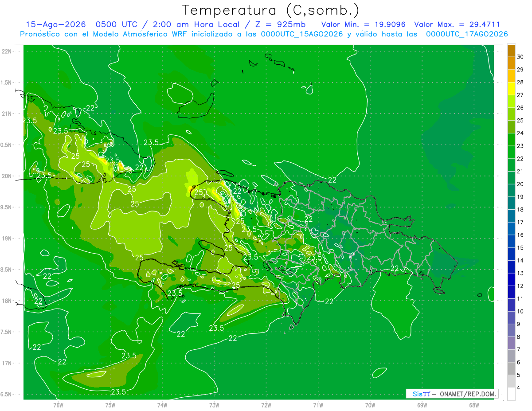The width and height of the screenshot is (532, 411).
Task: Click the dark blue swatch between 12 and 13
Action: [x=511, y=280]
